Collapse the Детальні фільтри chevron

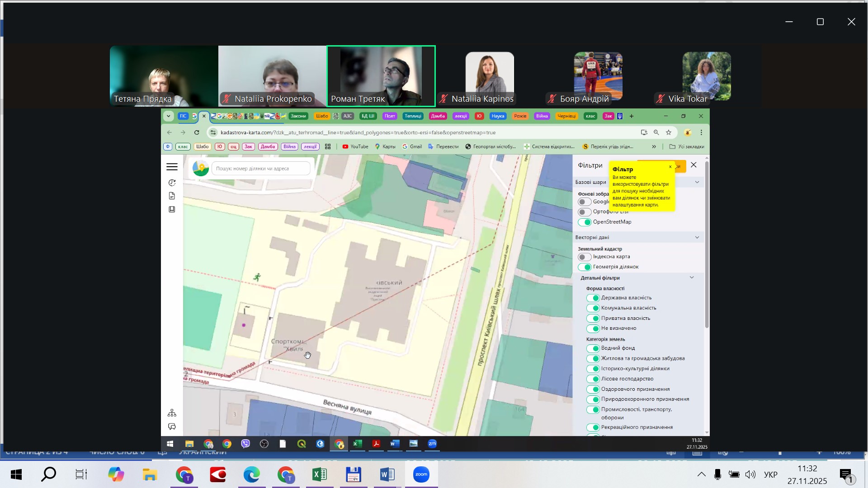tap(691, 277)
